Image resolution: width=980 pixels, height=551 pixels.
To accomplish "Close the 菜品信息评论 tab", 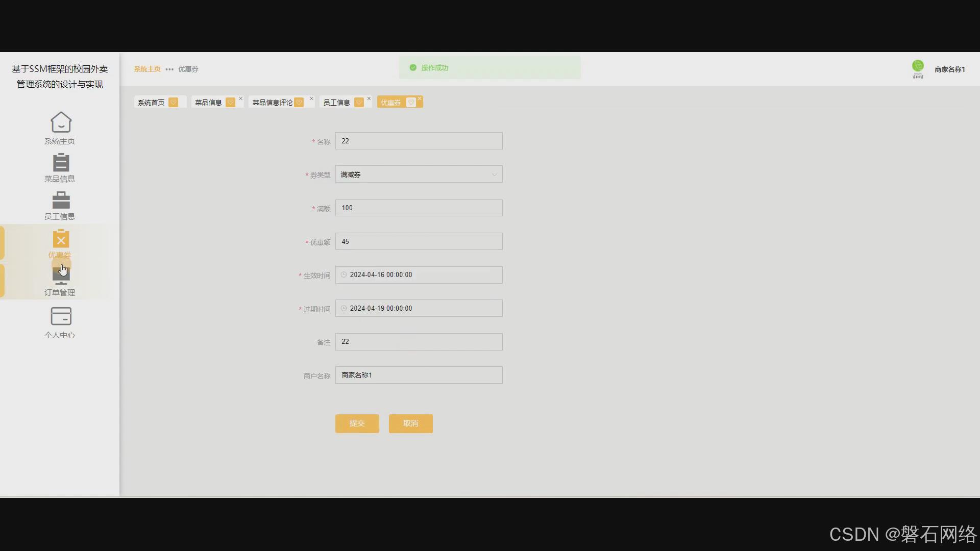I will (x=311, y=99).
